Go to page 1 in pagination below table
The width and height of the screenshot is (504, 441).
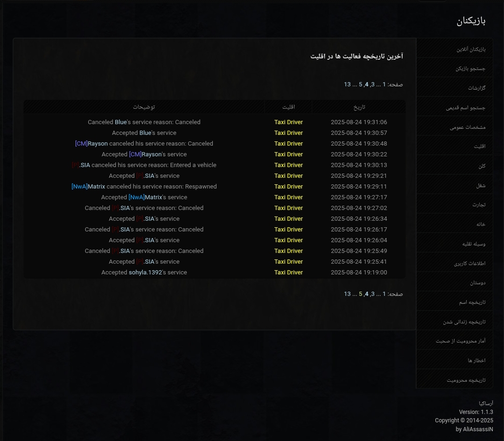click(384, 294)
